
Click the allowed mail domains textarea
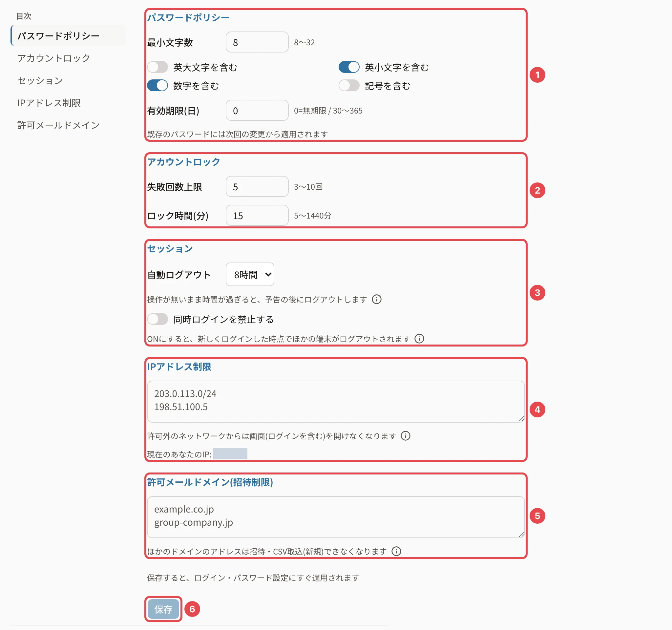[336, 517]
